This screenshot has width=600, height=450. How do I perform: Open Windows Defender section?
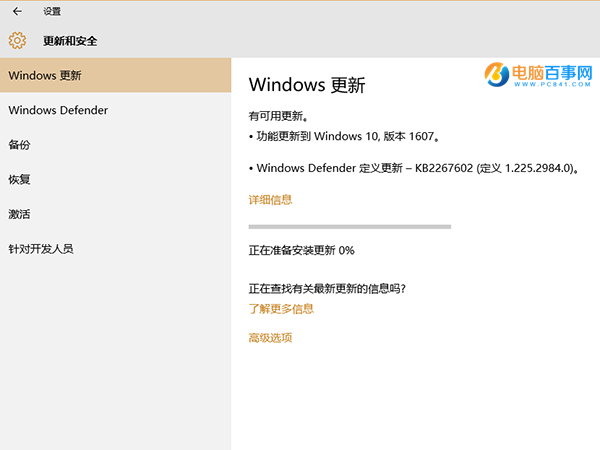point(115,110)
